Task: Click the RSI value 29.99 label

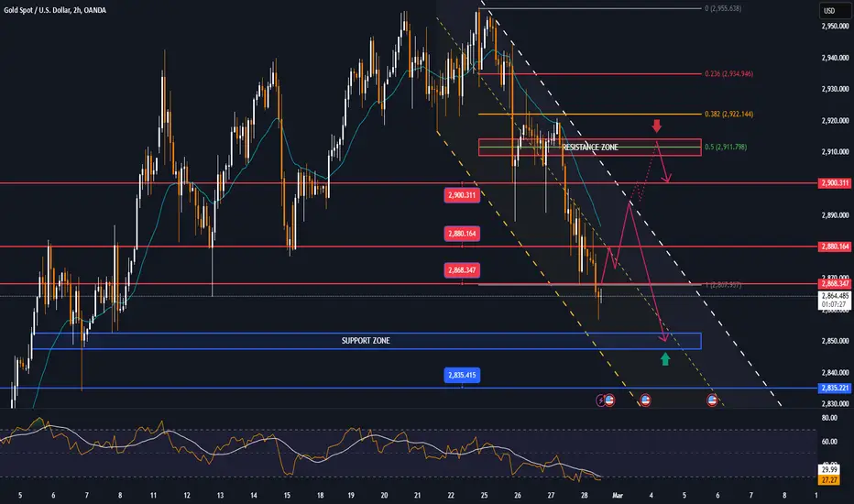Action: click(829, 469)
